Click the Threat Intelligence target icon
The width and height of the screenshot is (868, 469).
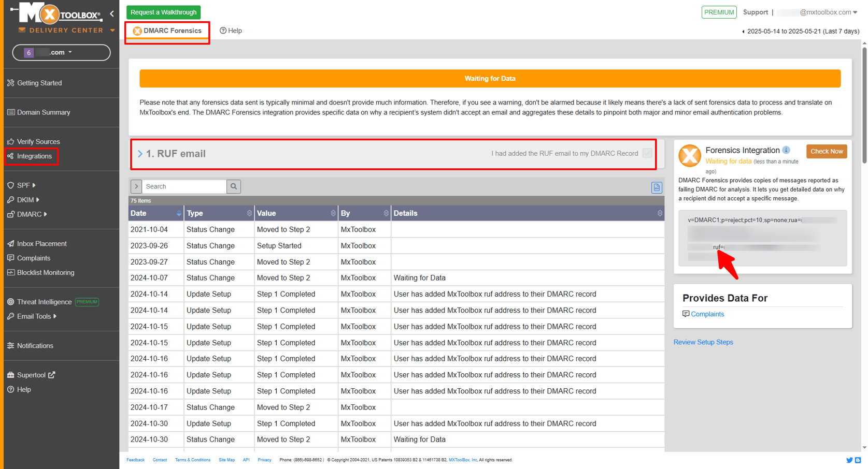coord(10,302)
